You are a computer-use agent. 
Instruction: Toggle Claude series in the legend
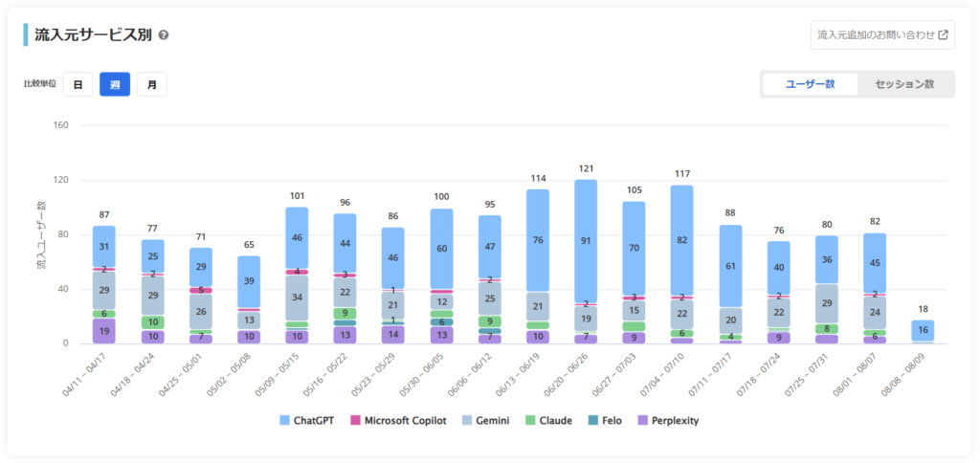click(x=548, y=421)
